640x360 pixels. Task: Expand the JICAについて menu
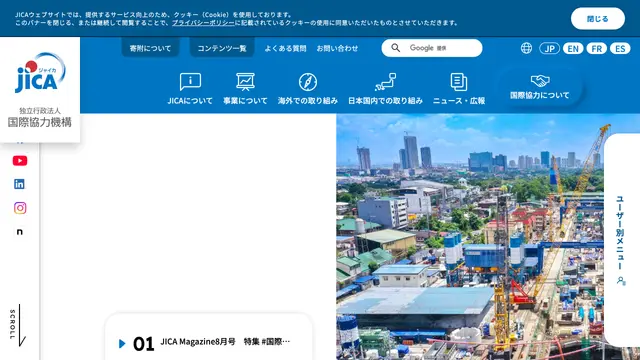tap(190, 89)
